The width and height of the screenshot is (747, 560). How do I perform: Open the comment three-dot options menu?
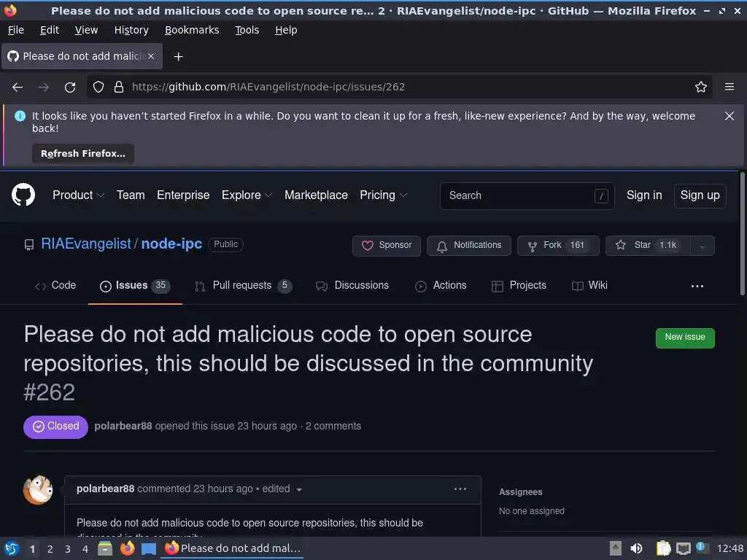460,489
